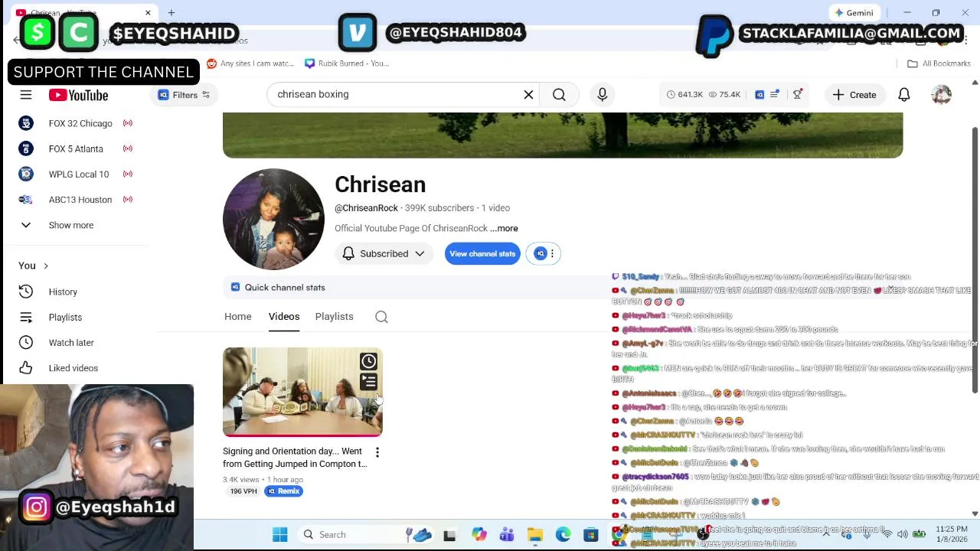Switch to the Home channel tab

(x=238, y=316)
